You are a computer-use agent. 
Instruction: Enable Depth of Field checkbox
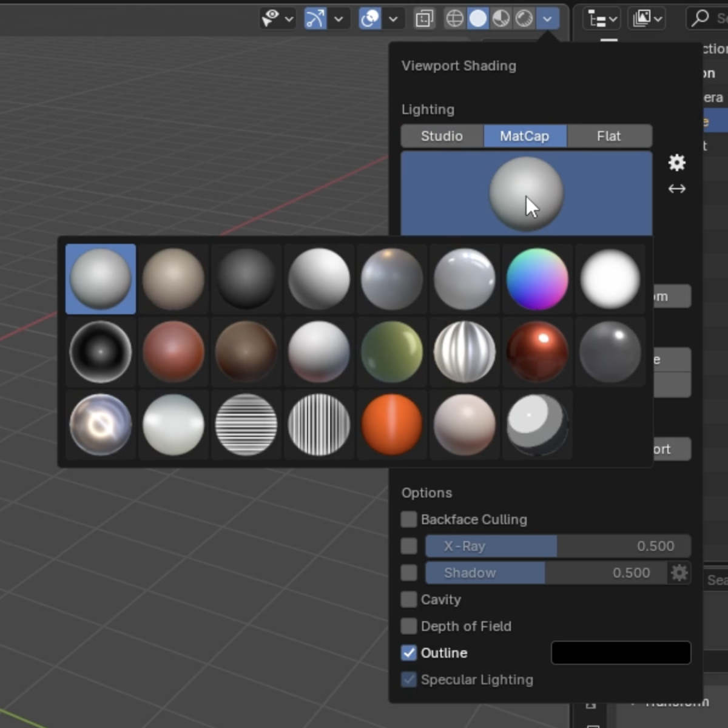tap(409, 626)
